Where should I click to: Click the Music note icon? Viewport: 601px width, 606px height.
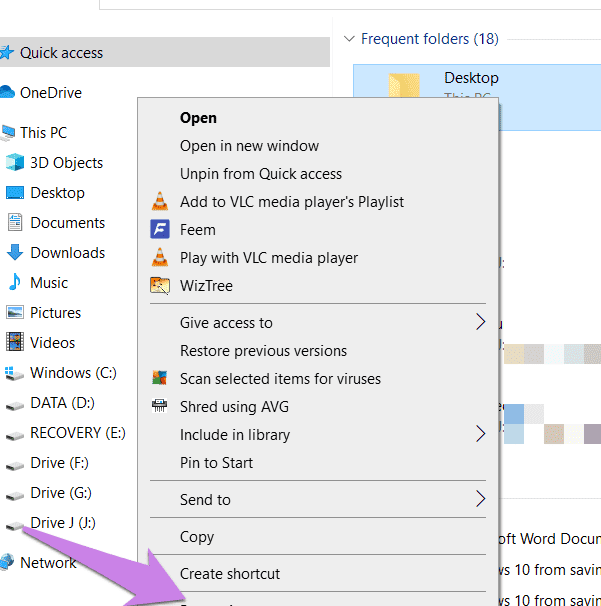pos(15,282)
